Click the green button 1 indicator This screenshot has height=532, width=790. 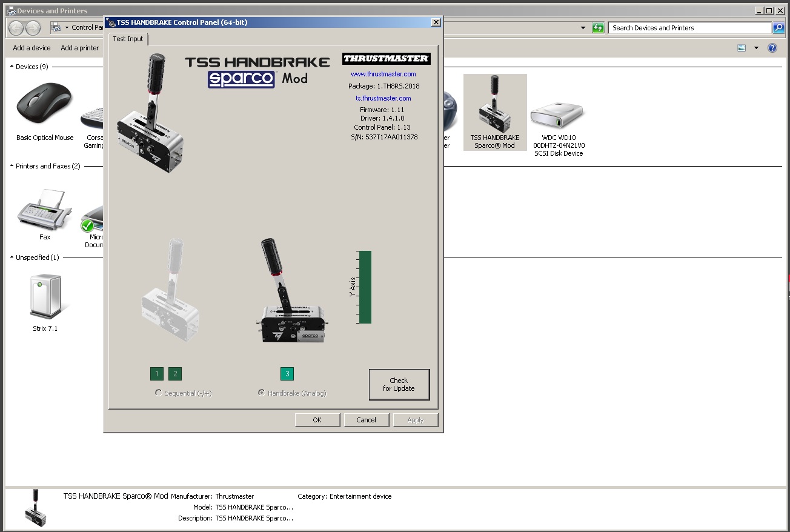(157, 374)
